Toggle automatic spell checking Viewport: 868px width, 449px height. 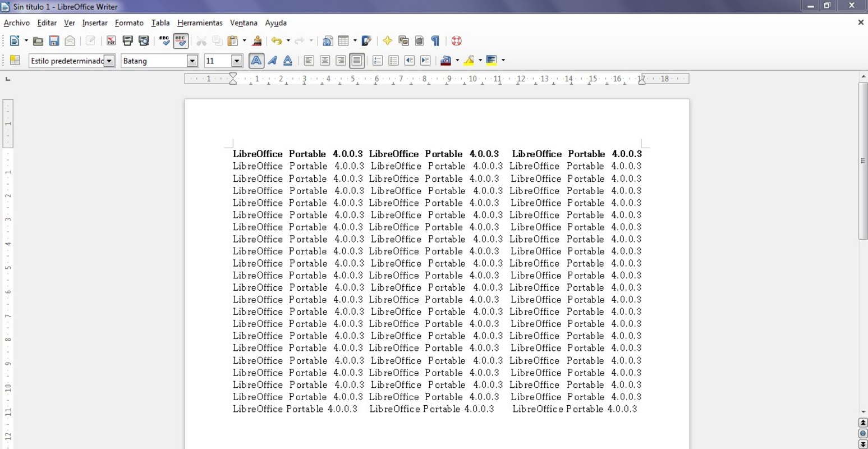tap(181, 41)
